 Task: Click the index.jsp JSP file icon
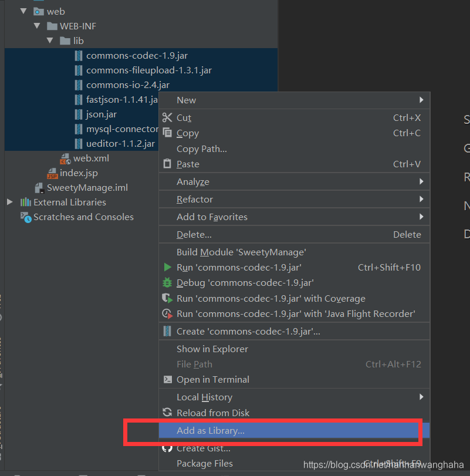click(52, 173)
